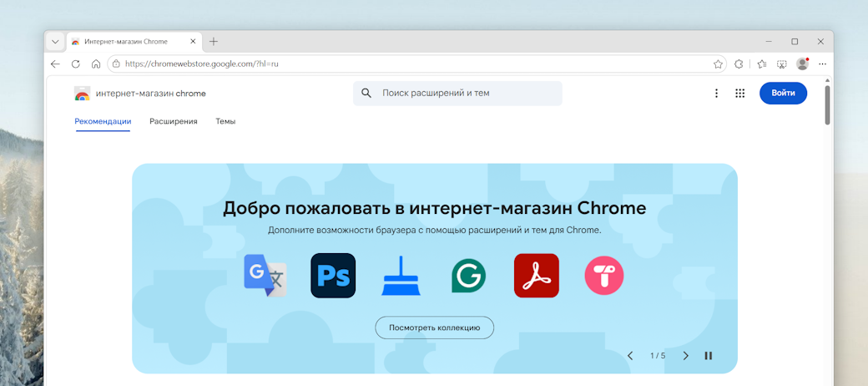Reload the current page
Viewport: 868px width, 386px height.
point(76,63)
